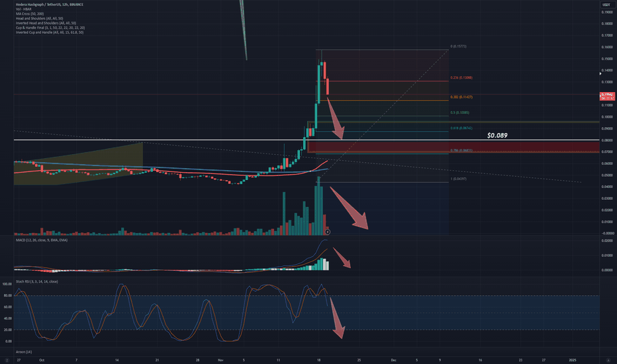This screenshot has width=617, height=364.
Task: Click the 0.19000 value on the price axis
Action: pos(607,12)
